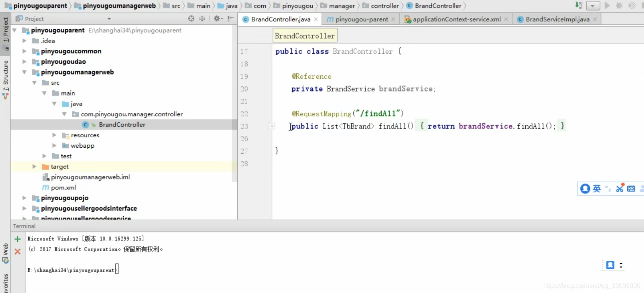Image resolution: width=644 pixels, height=293 pixels.
Task: Select BrandController class in tree
Action: pos(122,125)
